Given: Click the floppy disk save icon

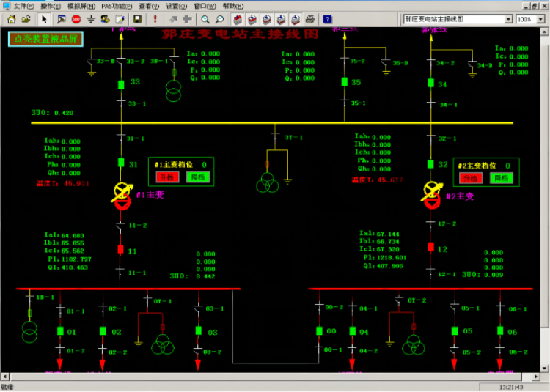Looking at the screenshot, I should coord(137,18).
